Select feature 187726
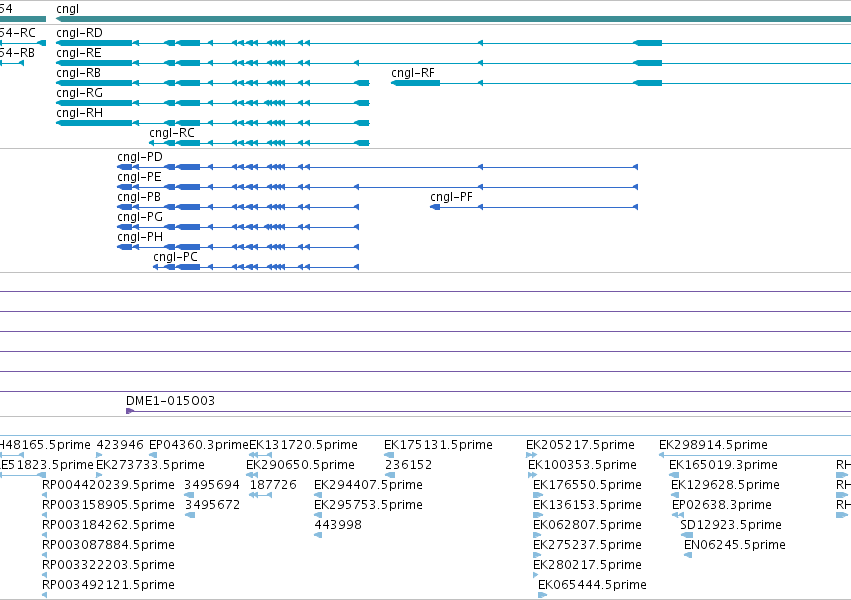This screenshot has width=851, height=600. pyautogui.click(x=273, y=485)
